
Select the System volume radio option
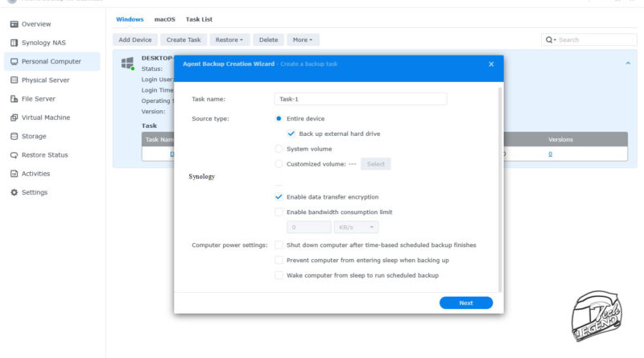tap(279, 149)
